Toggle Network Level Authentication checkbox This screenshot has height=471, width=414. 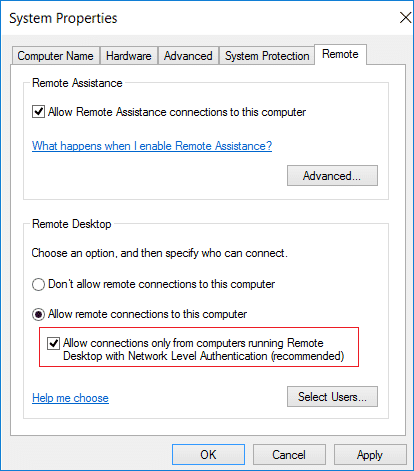point(53,343)
